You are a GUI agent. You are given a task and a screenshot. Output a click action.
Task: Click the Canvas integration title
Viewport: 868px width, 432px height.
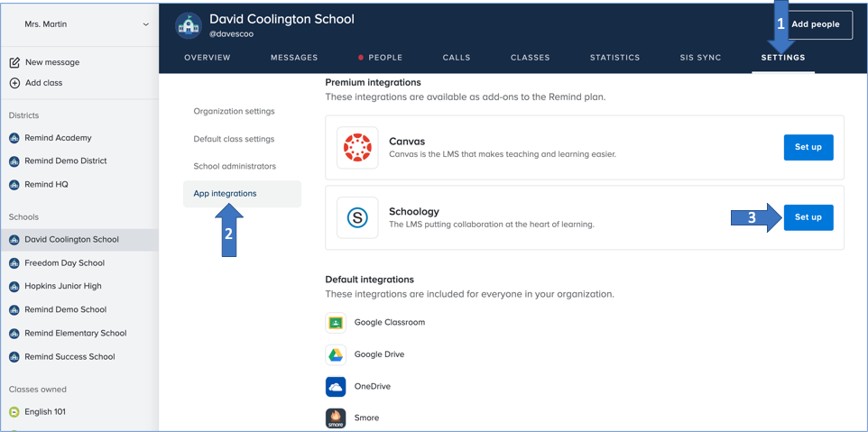click(407, 142)
